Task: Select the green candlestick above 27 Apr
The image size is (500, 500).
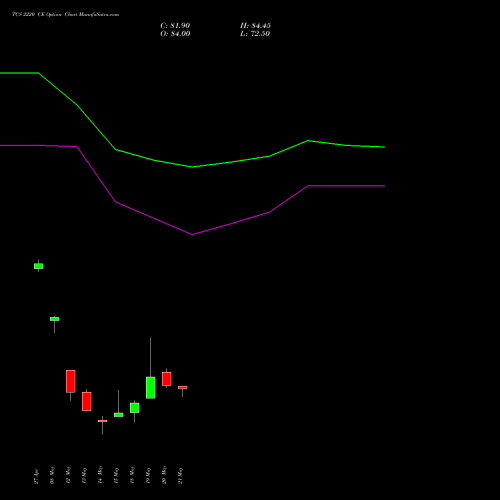Action: tap(39, 266)
